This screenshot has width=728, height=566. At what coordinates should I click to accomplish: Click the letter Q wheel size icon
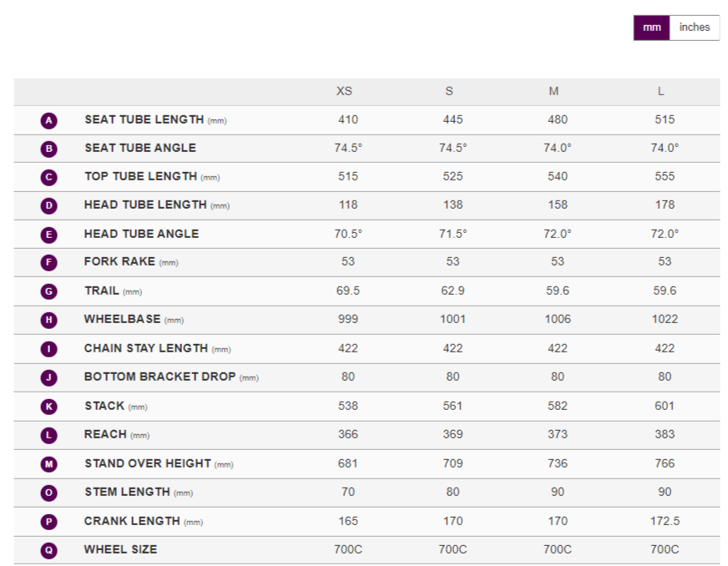[x=49, y=550]
